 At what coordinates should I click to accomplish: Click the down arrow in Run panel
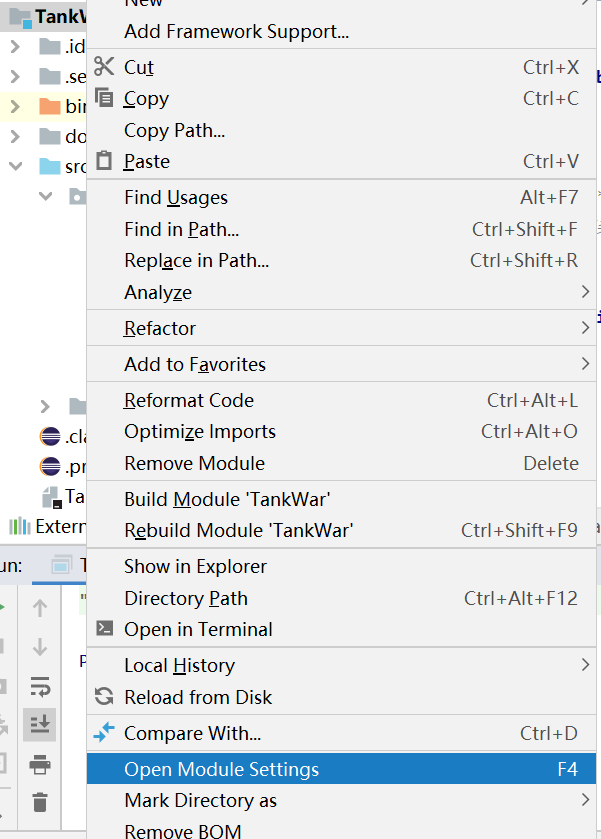(40, 646)
